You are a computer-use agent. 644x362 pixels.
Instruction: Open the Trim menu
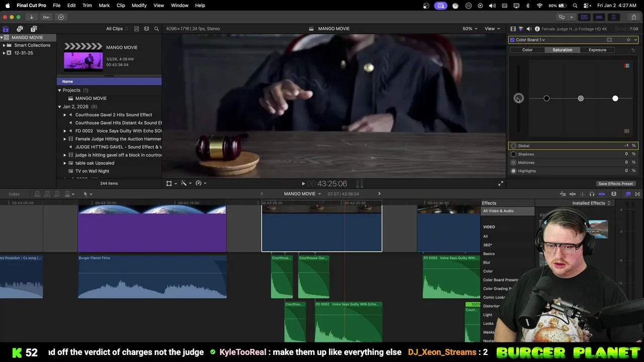87,6
